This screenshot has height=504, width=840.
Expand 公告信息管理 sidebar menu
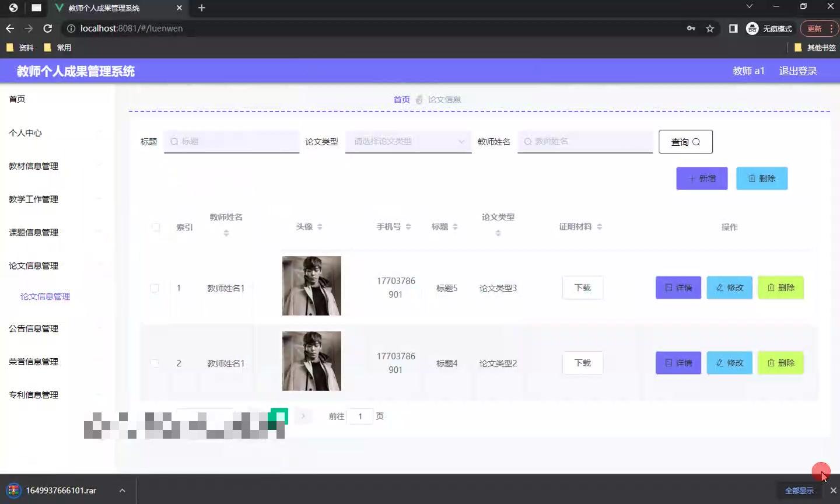tap(57, 329)
